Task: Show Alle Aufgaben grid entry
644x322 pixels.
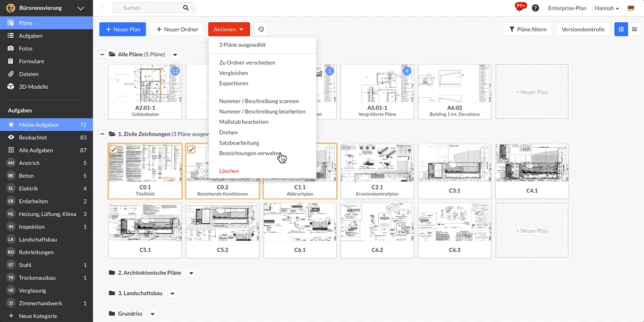Action: coord(46,150)
